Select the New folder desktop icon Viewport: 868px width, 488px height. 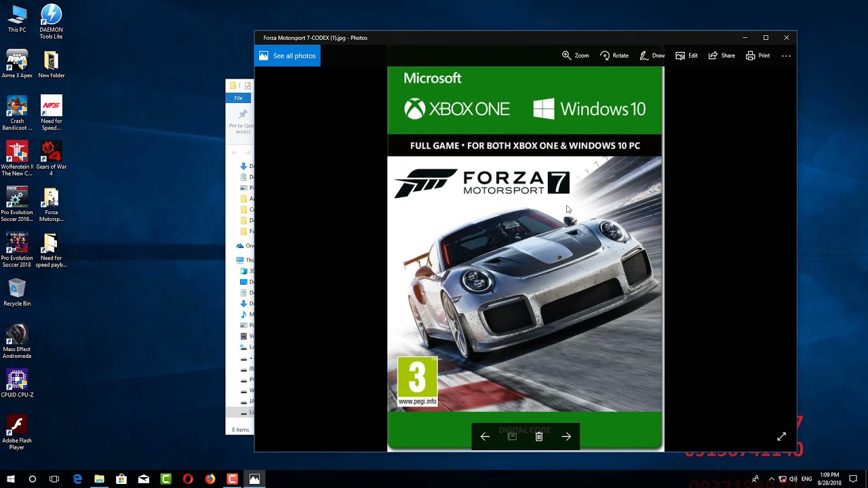pyautogui.click(x=51, y=64)
